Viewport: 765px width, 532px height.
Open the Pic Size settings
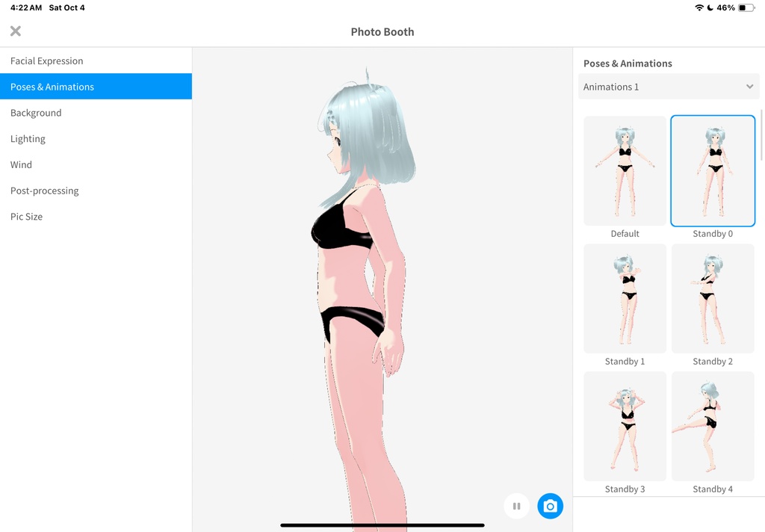[x=26, y=216]
